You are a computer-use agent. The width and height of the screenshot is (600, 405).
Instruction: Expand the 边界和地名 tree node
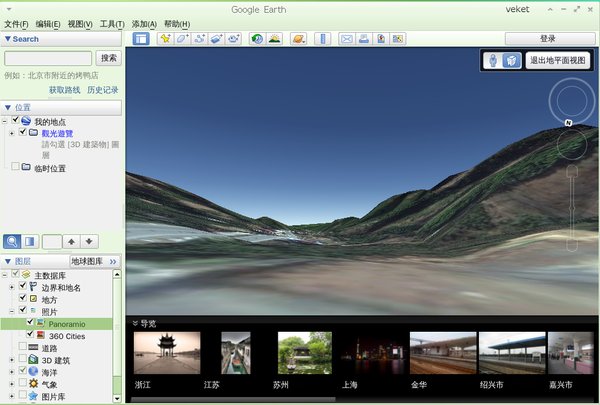11,287
